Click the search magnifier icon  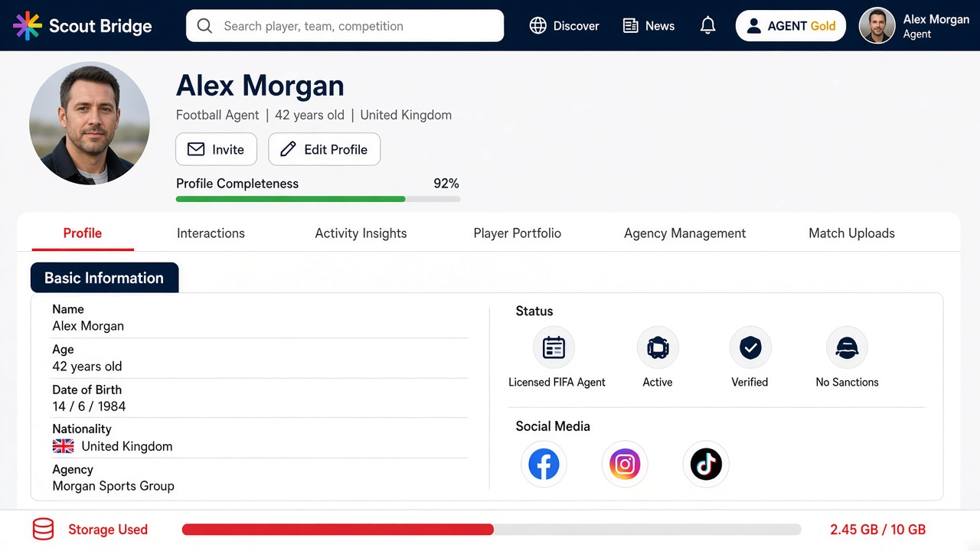tap(204, 26)
